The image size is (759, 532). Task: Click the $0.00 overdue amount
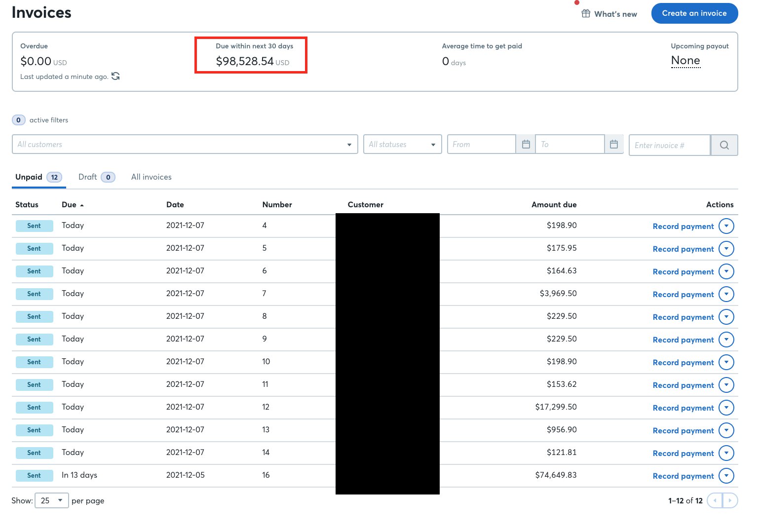[36, 61]
